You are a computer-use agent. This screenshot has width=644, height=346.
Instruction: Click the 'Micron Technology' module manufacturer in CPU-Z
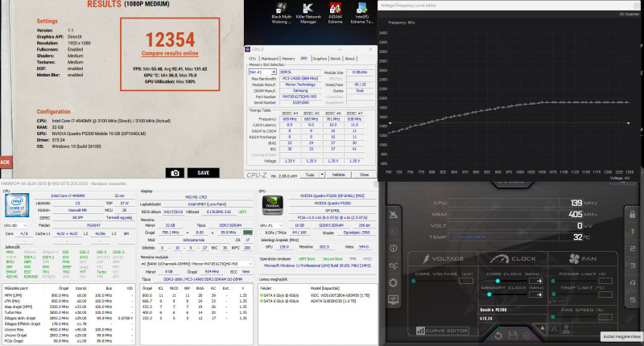(x=300, y=84)
